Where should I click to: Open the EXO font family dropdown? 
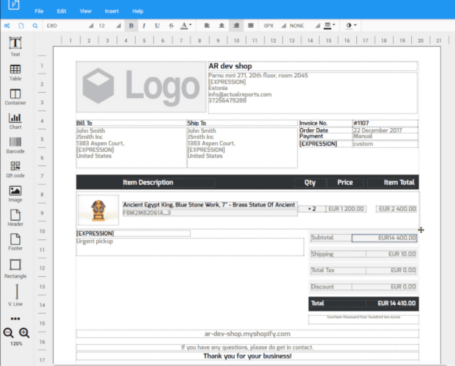(x=69, y=26)
